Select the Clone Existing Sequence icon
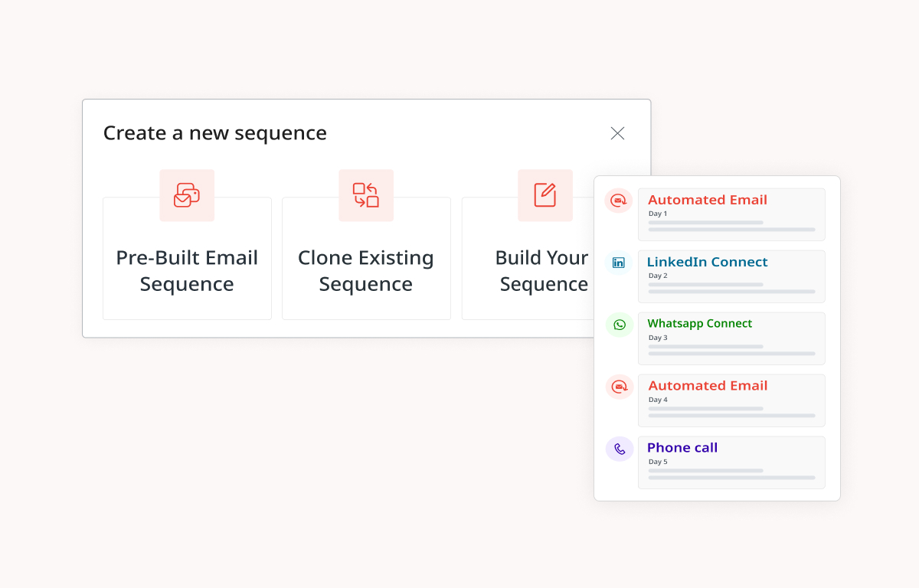 click(366, 195)
